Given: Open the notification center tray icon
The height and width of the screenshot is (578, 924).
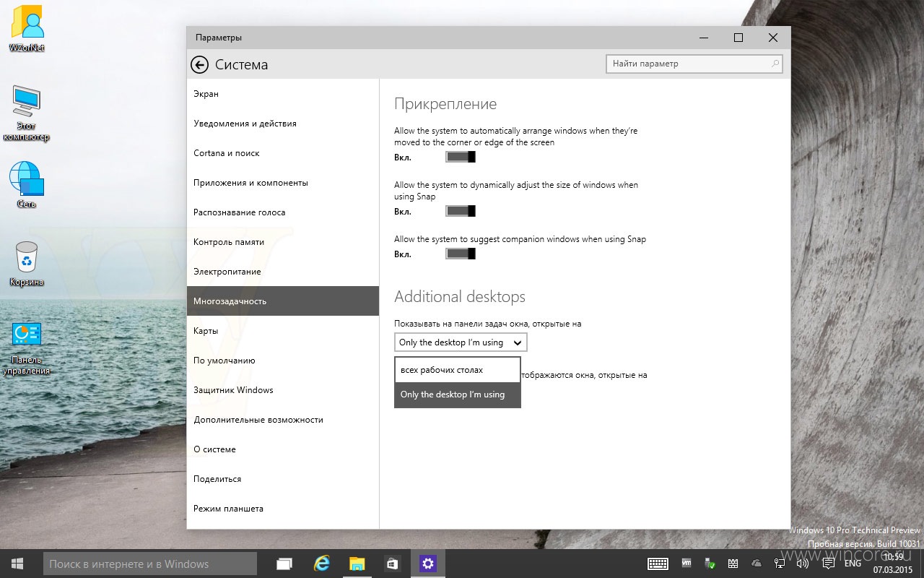Looking at the screenshot, I should [x=828, y=564].
